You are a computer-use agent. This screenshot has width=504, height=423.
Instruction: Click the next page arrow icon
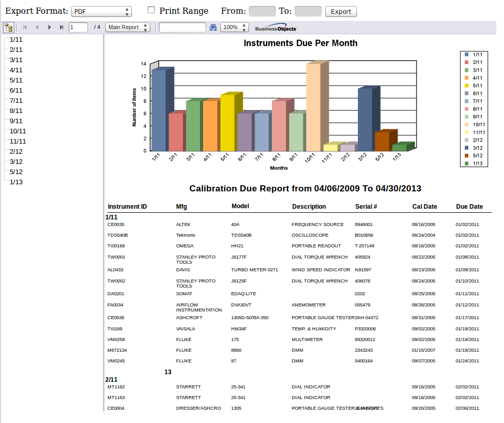tap(49, 27)
